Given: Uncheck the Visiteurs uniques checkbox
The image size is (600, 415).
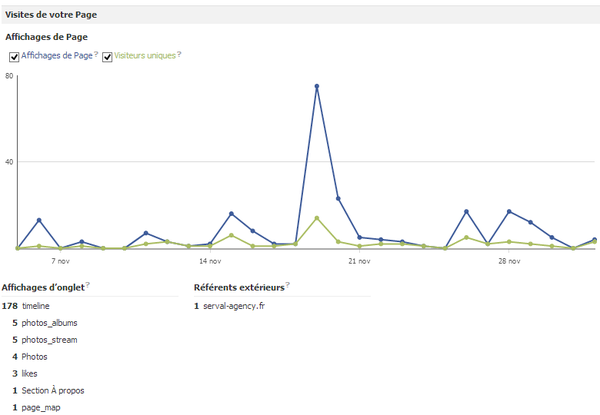Looking at the screenshot, I should [107, 57].
